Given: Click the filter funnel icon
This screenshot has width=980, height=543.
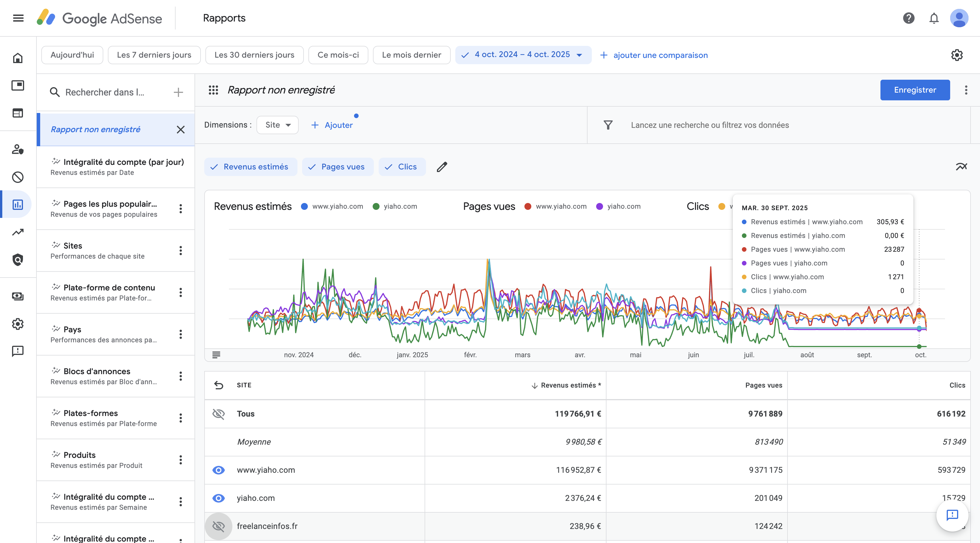Looking at the screenshot, I should coord(608,125).
